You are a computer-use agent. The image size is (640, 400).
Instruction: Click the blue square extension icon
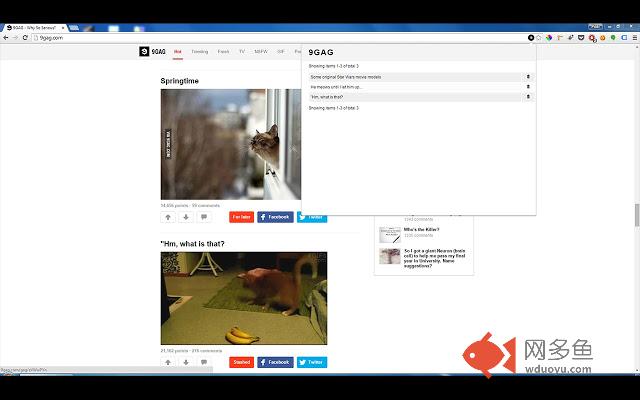624,38
